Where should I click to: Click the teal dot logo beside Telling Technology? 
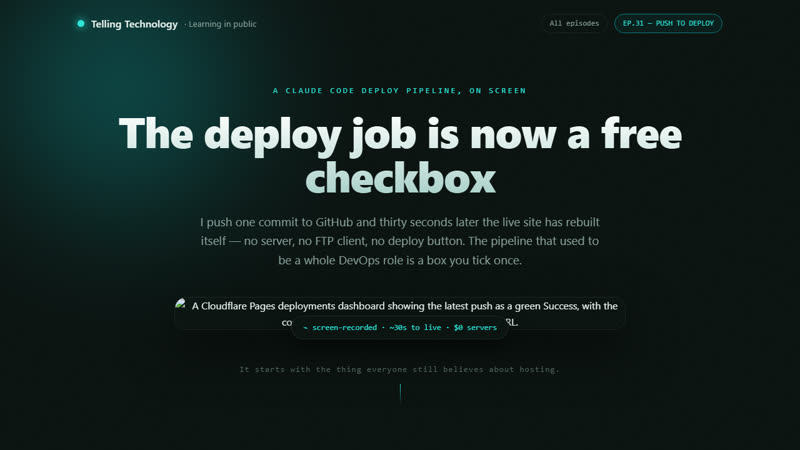(x=81, y=23)
